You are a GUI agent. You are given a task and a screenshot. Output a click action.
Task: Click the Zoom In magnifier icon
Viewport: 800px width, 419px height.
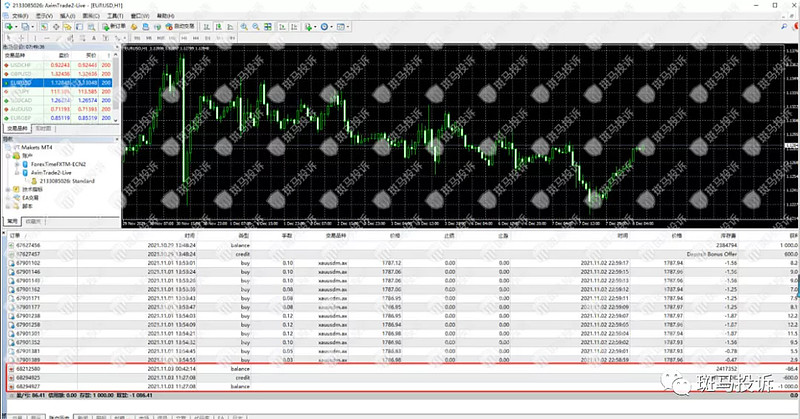(244, 27)
